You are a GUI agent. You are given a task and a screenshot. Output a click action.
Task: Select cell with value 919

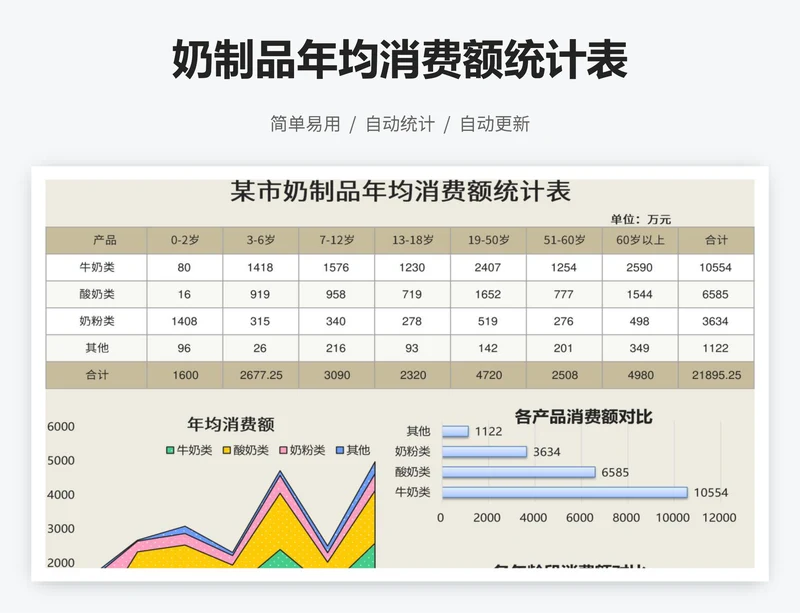click(x=261, y=295)
